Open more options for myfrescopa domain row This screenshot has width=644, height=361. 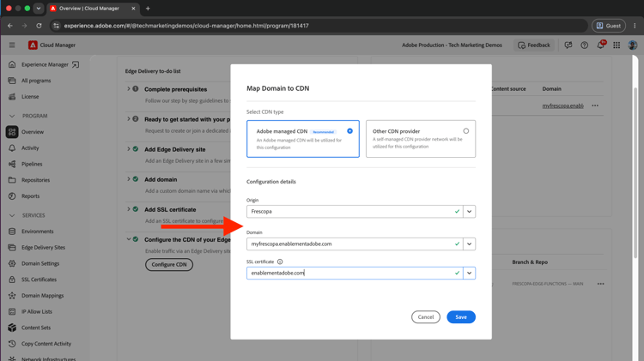pos(595,105)
